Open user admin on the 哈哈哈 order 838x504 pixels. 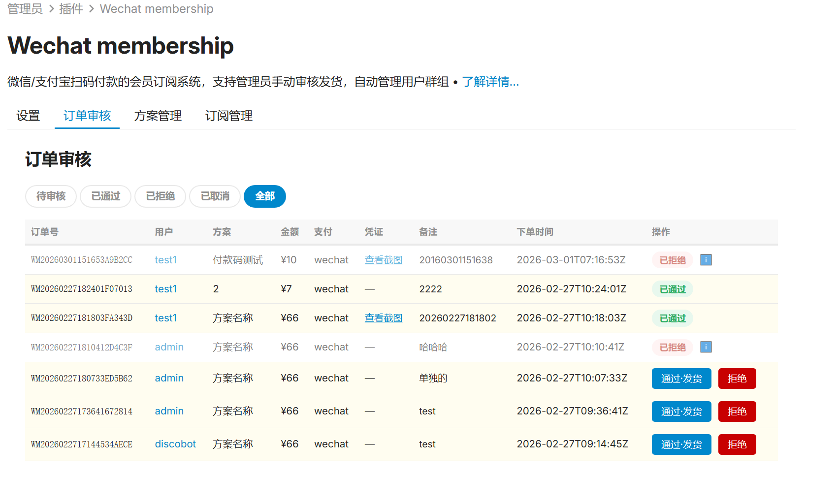tap(169, 347)
